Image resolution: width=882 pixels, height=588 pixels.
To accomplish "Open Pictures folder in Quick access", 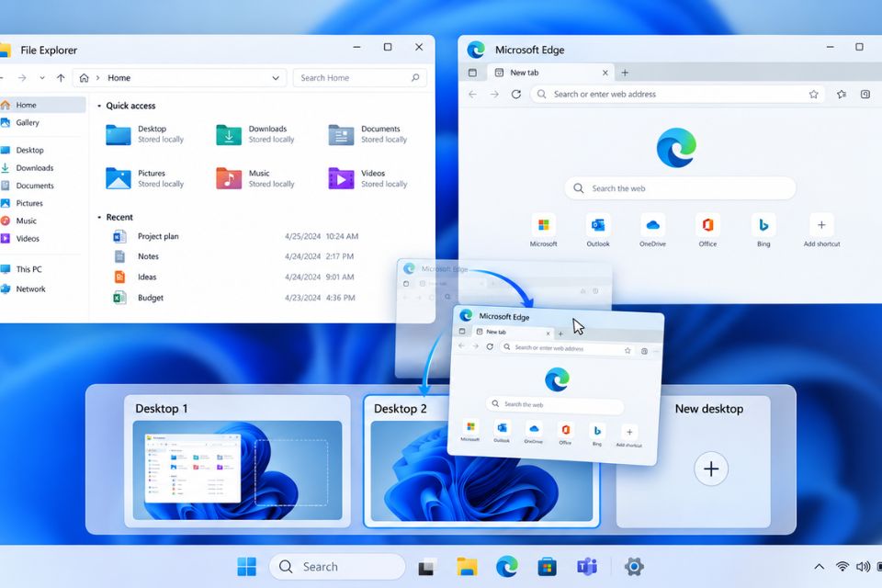I will (x=145, y=179).
